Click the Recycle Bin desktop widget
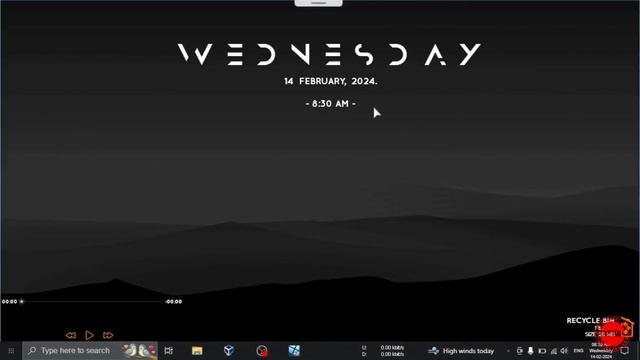Screen dimensions: 640x360 click(x=599, y=327)
